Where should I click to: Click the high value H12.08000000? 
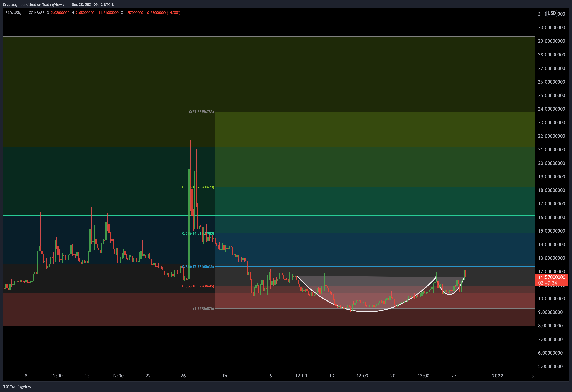pos(83,13)
